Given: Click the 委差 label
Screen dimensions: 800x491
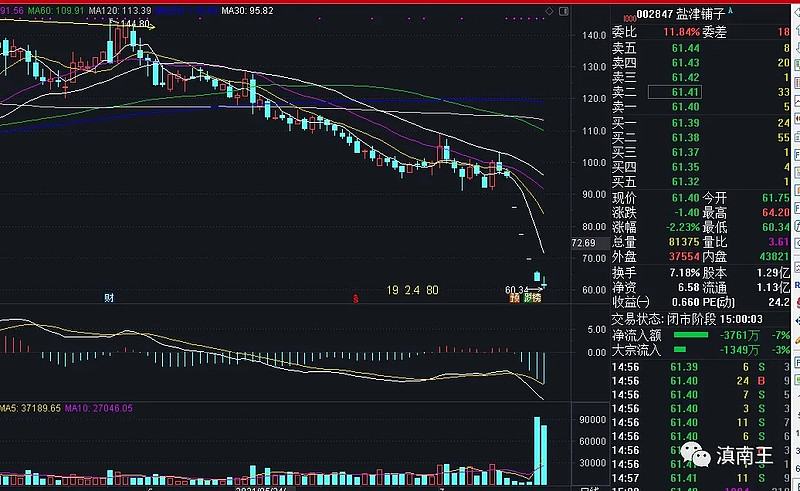Looking at the screenshot, I should (714, 32).
